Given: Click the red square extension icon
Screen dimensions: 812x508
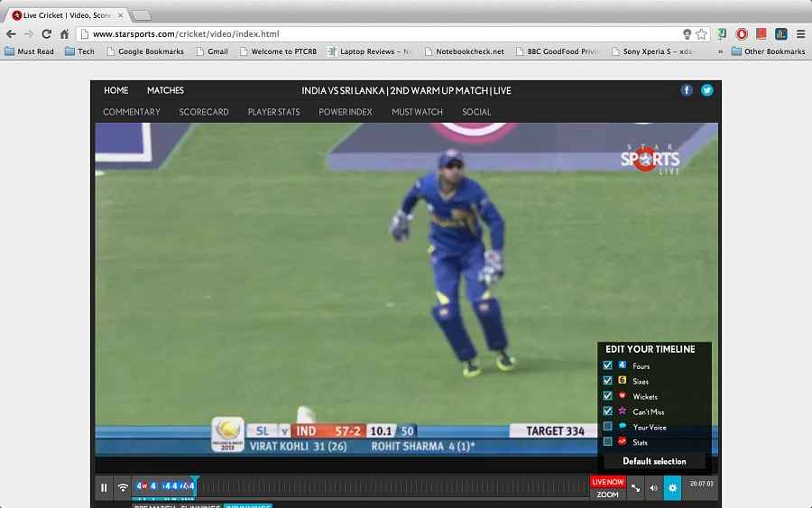Looking at the screenshot, I should 761,34.
